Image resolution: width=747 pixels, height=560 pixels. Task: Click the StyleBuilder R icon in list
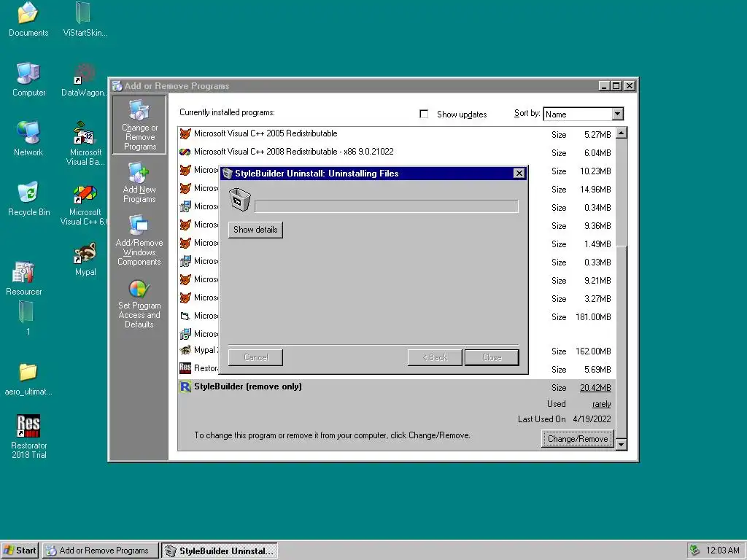tap(185, 386)
